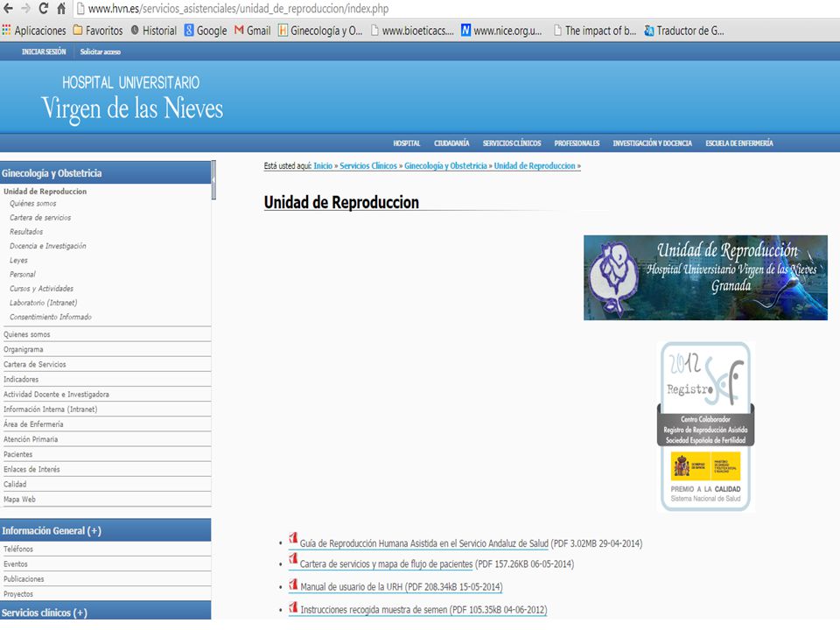The width and height of the screenshot is (840, 630).
Task: Open Indicadores sidebar link
Action: [21, 379]
